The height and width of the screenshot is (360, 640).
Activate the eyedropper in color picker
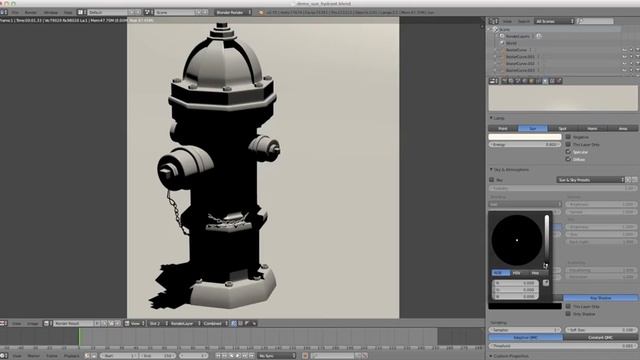pos(546,283)
